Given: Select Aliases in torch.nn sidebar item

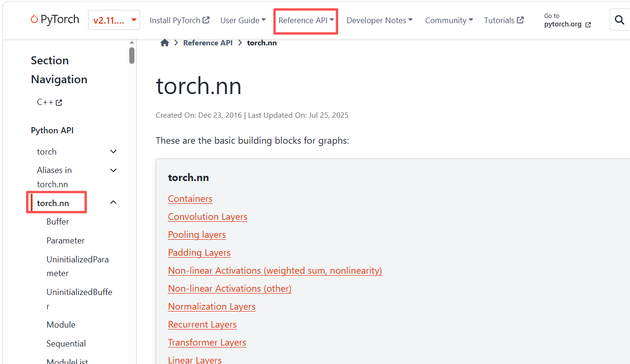Looking at the screenshot, I should pyautogui.click(x=54, y=177).
